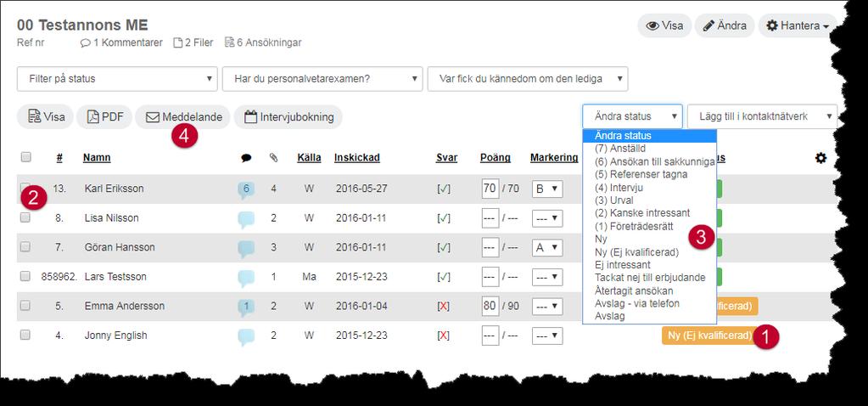Viewport: 868px width, 406px height.
Task: Sort by the attachments paperclip column icon
Action: point(273,158)
